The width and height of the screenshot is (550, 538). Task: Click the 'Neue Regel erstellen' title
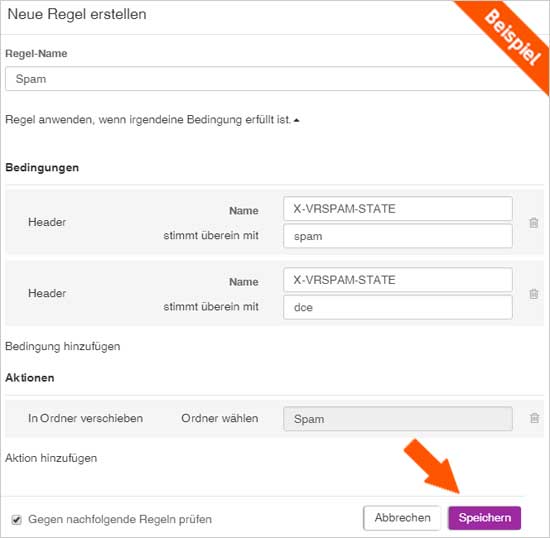(77, 14)
